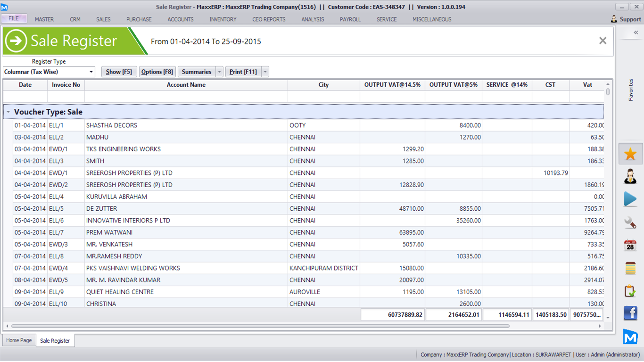Open the Facebook icon in sidebar
Screen dimensions: 644x362
click(630, 313)
